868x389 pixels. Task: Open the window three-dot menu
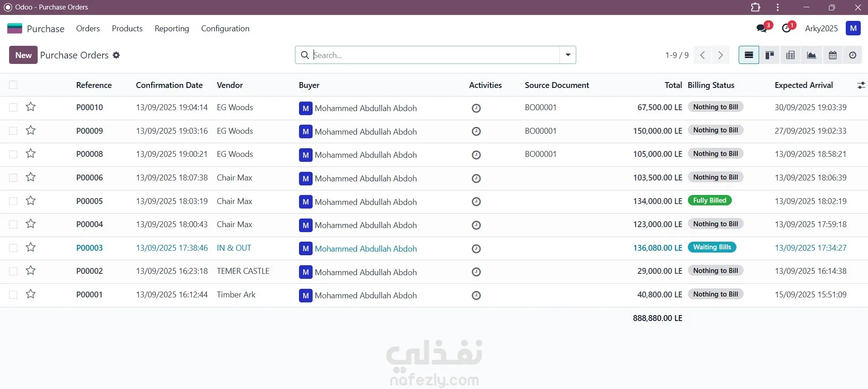tap(778, 7)
